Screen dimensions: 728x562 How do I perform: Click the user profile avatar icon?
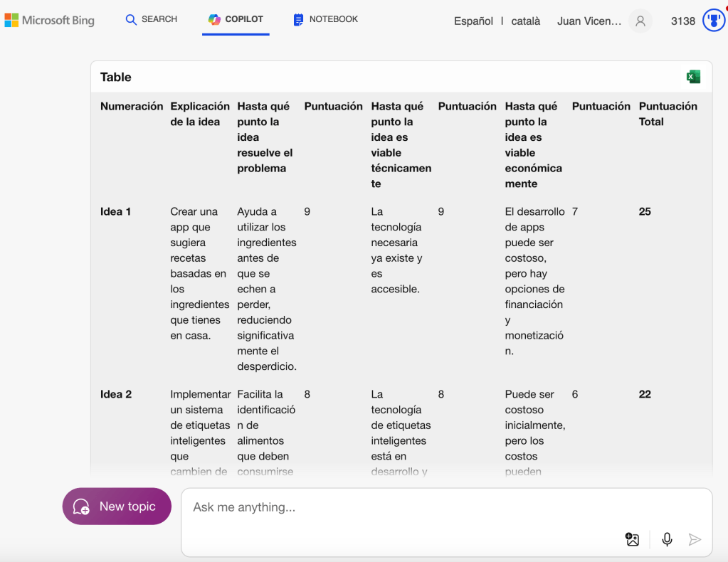point(640,21)
